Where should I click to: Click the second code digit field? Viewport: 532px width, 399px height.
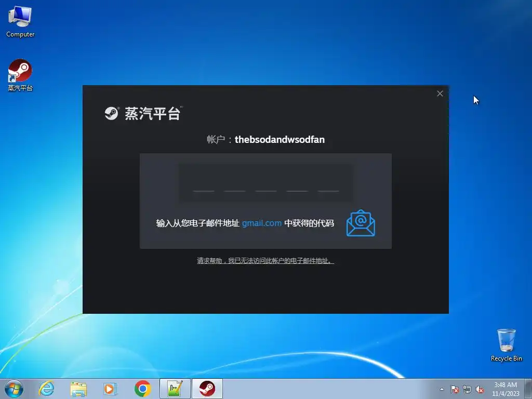point(235,183)
